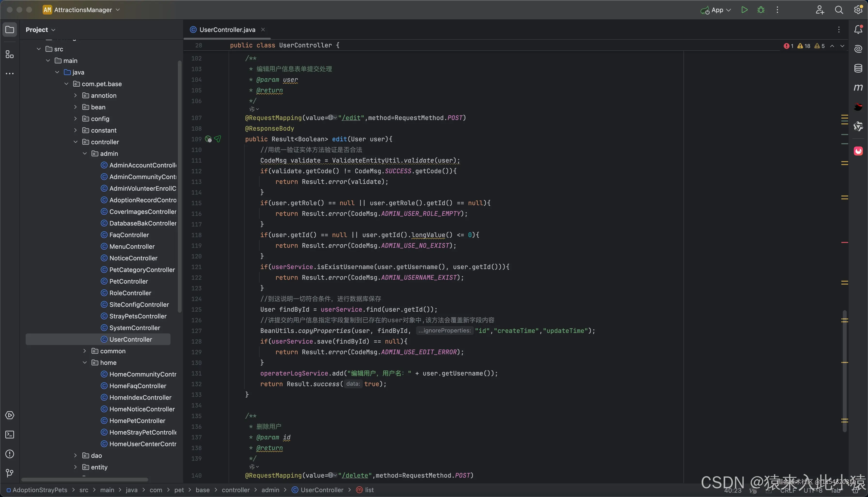Jump to next highlighted error arrow
868x497 pixels.
click(842, 46)
